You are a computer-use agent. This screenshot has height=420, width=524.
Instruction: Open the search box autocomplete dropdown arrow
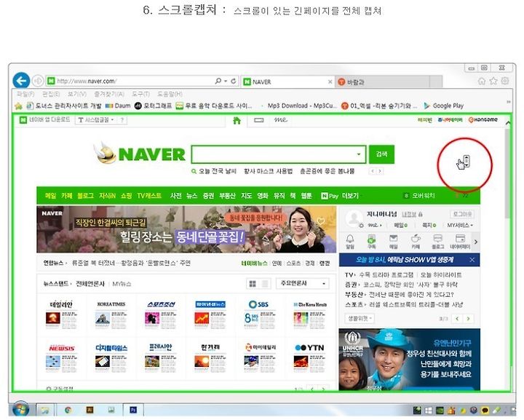pos(358,154)
